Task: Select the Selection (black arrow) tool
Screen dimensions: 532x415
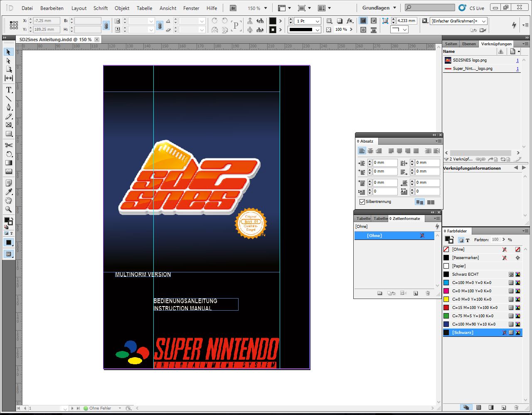Action: (x=8, y=52)
